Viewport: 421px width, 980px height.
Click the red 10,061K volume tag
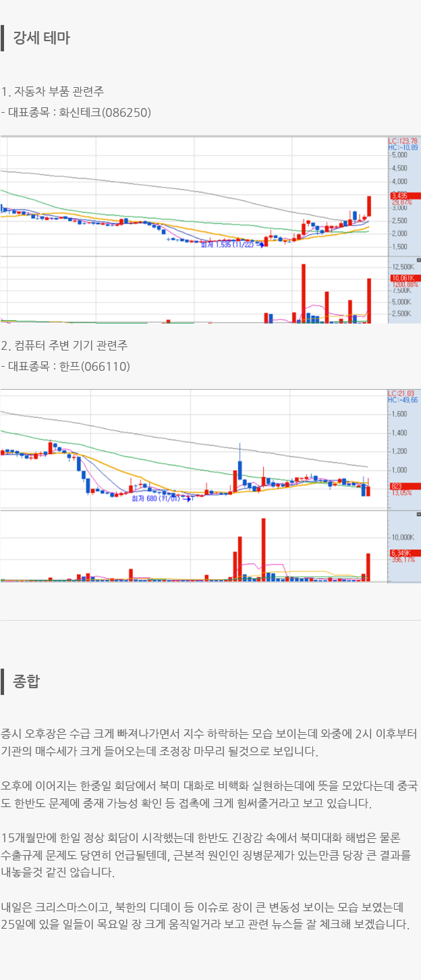[403, 278]
